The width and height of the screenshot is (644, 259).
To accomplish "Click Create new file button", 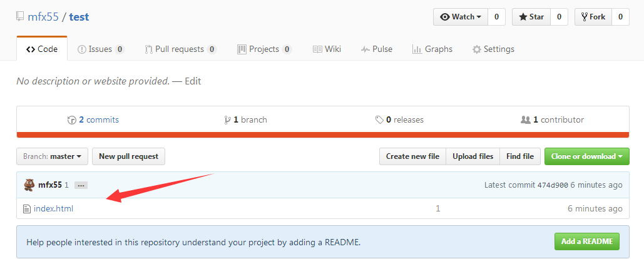I will (413, 156).
